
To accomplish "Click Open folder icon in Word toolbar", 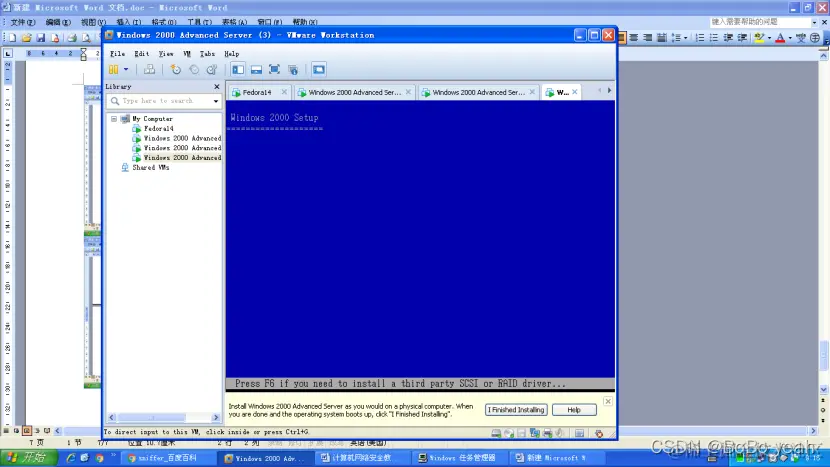I will click(26, 38).
